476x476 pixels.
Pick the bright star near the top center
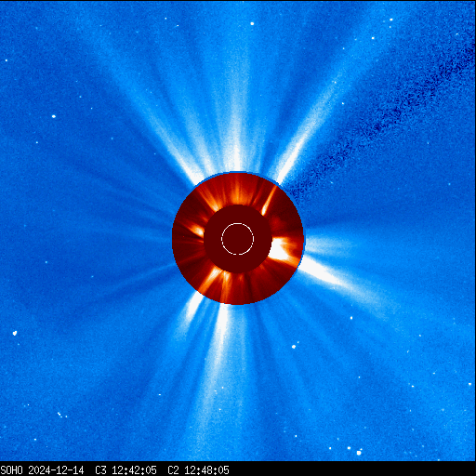(x=252, y=23)
